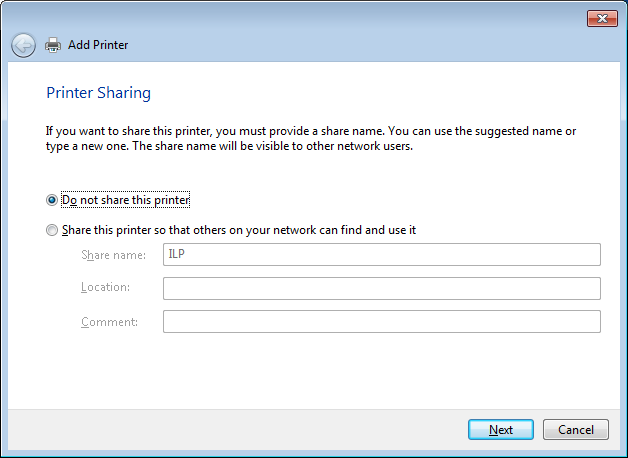Screen dimensions: 628x458
Task: Close the Add Printer window
Action: [x=601, y=18]
